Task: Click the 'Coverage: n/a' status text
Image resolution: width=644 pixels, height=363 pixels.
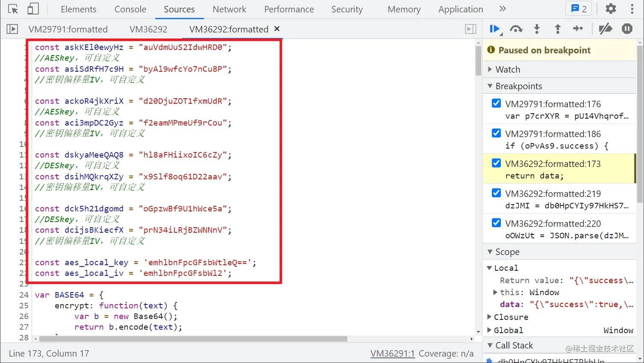Action: (x=446, y=354)
